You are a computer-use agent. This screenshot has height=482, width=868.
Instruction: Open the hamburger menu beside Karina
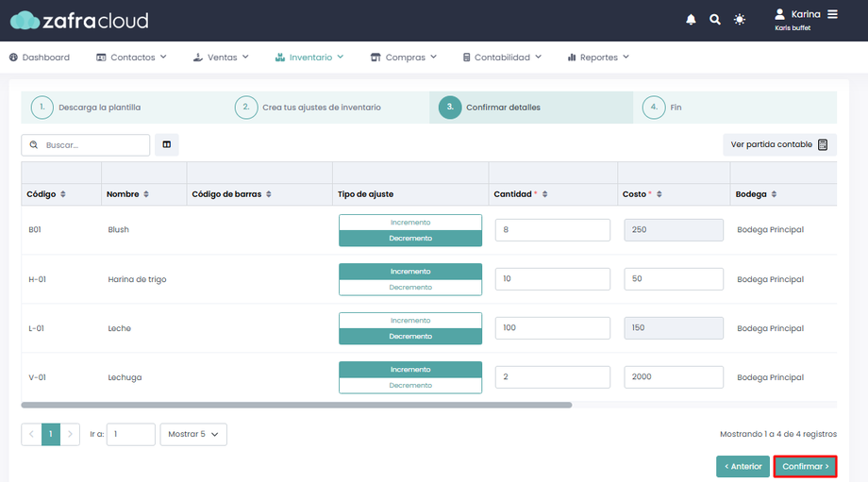(832, 14)
